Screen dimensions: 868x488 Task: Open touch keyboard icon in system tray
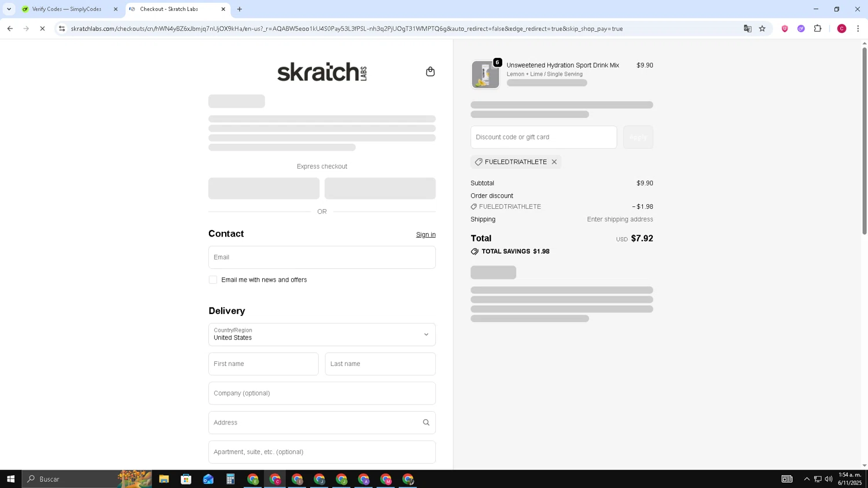pyautogui.click(x=787, y=479)
